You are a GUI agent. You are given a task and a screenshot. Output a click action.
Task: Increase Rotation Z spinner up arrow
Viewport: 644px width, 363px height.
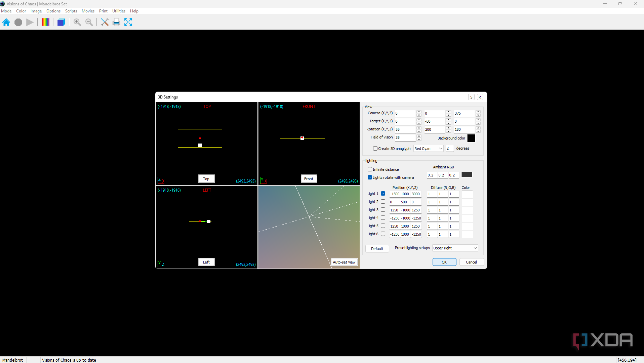(478, 128)
